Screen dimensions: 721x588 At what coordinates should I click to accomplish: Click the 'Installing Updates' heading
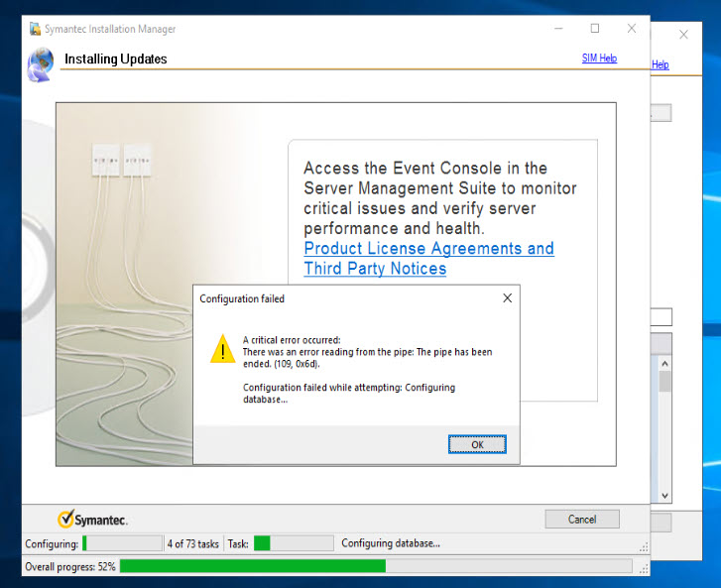coord(115,59)
